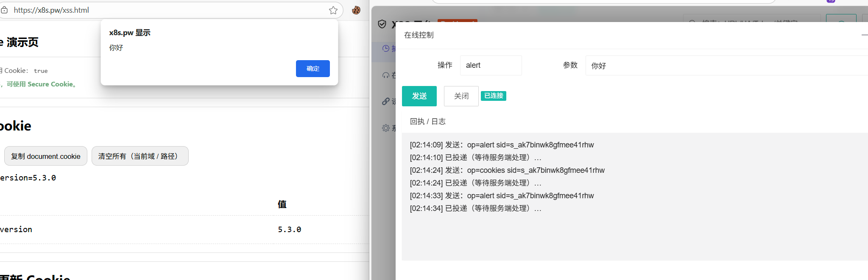Screen dimensions: 868x280
Task: Open the cookie extension icon
Action: tap(356, 10)
